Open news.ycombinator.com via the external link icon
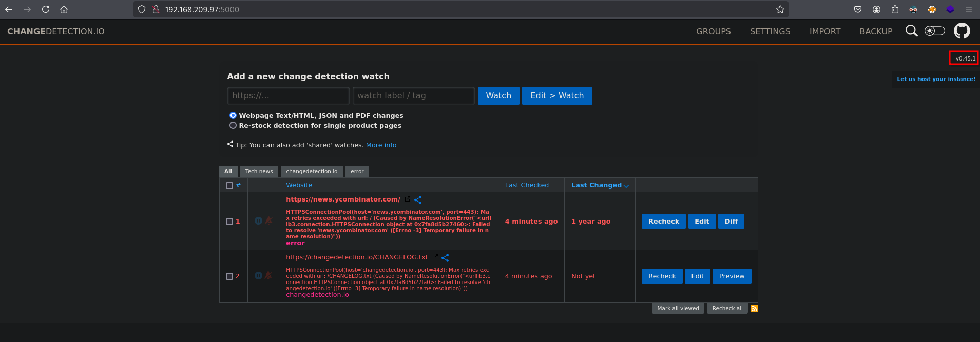 (408, 199)
